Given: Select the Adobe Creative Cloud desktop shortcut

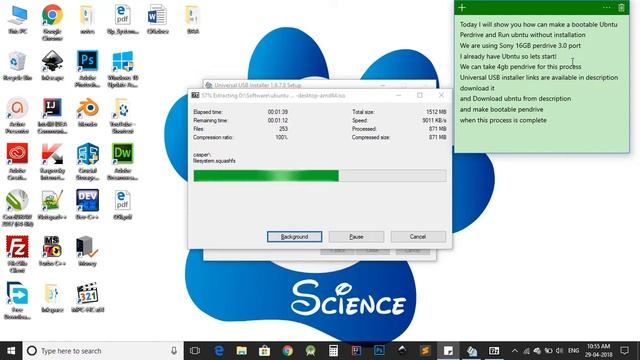Looking at the screenshot, I should click(17, 162).
